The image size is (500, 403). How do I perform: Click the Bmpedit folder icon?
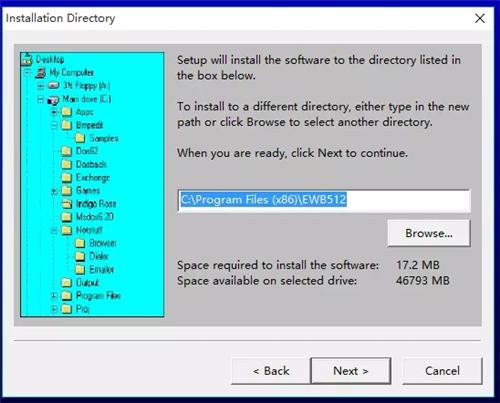point(67,125)
